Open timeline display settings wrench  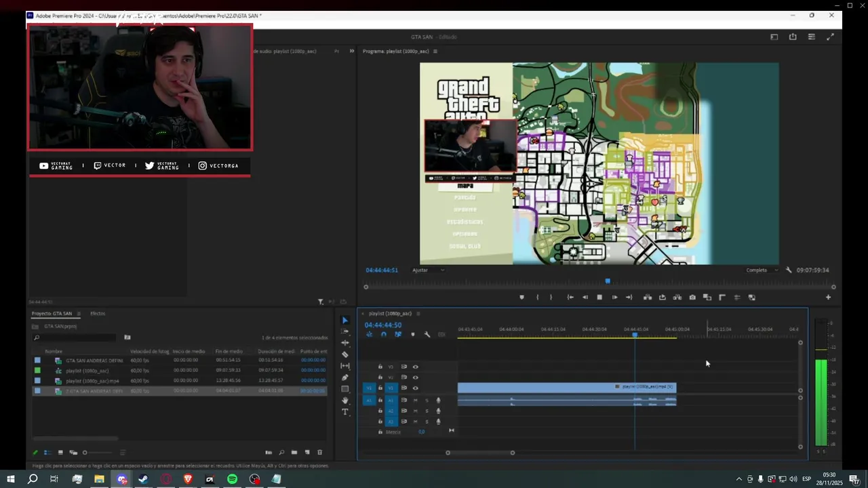pyautogui.click(x=427, y=334)
